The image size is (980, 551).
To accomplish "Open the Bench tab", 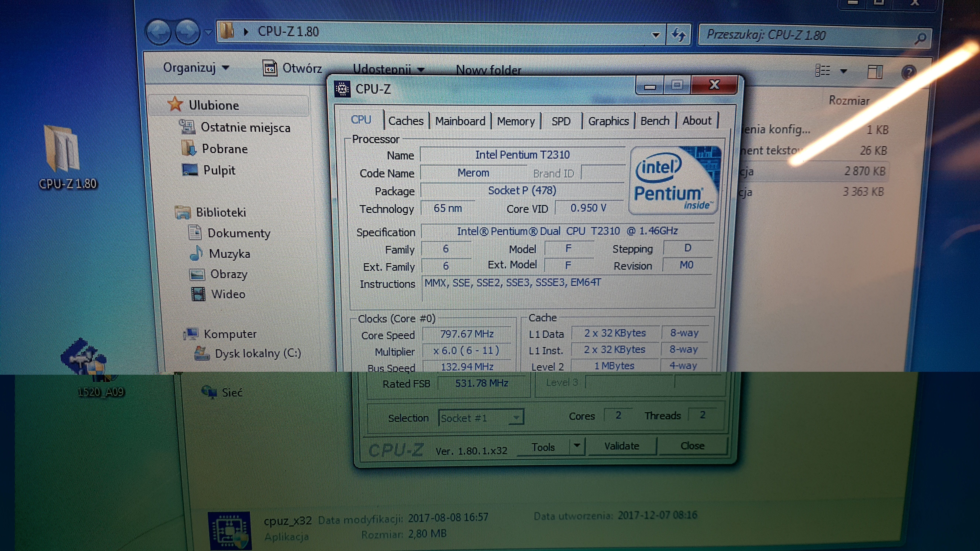I will 655,121.
